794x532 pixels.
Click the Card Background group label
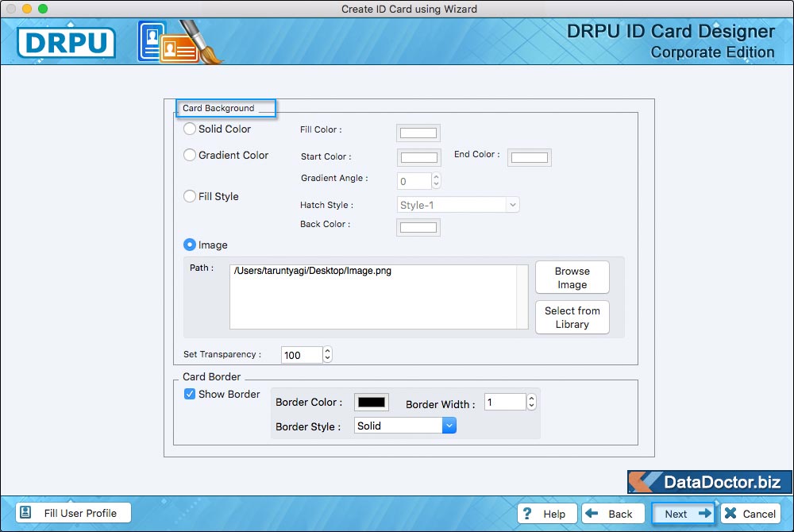[218, 108]
